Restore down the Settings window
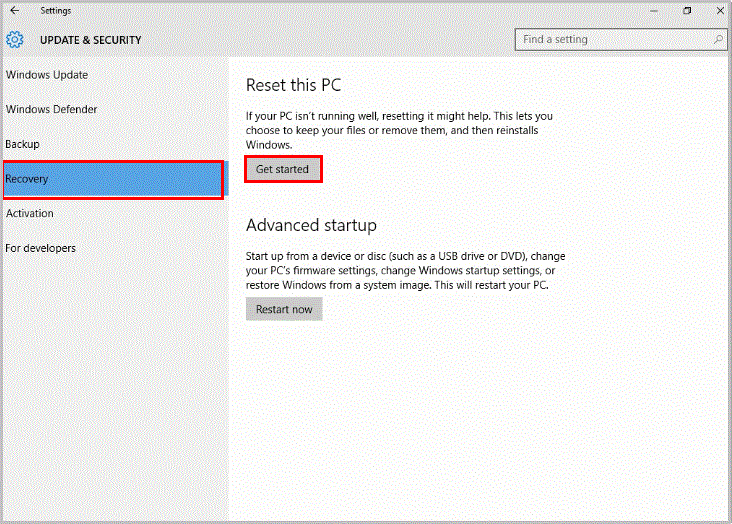Viewport: 732px width, 524px height. click(x=687, y=10)
